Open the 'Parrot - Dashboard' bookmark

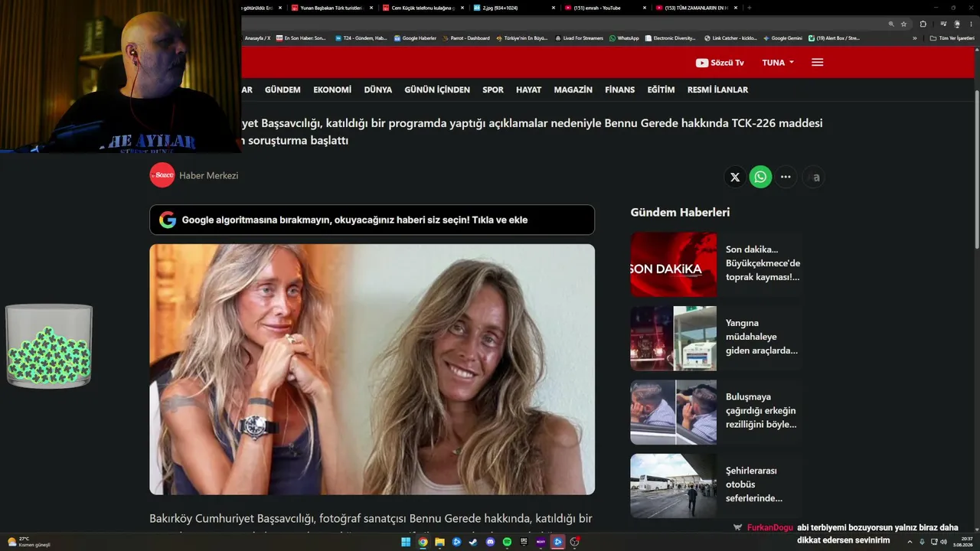[x=465, y=38]
